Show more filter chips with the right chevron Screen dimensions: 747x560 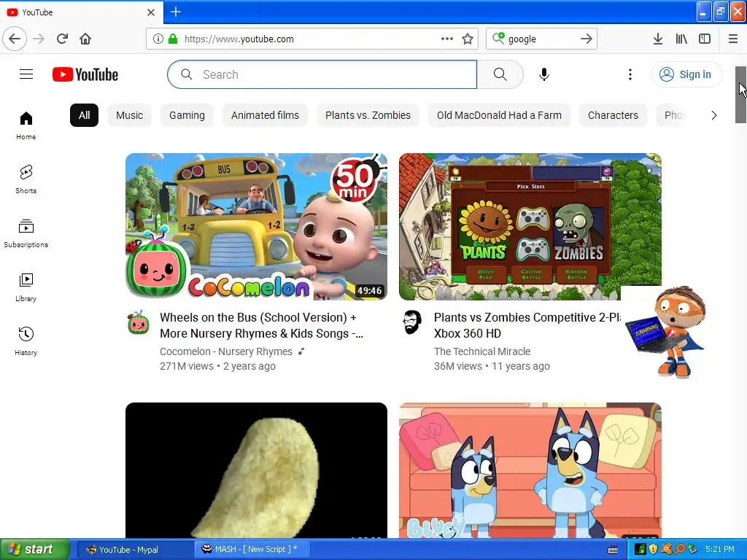click(713, 115)
